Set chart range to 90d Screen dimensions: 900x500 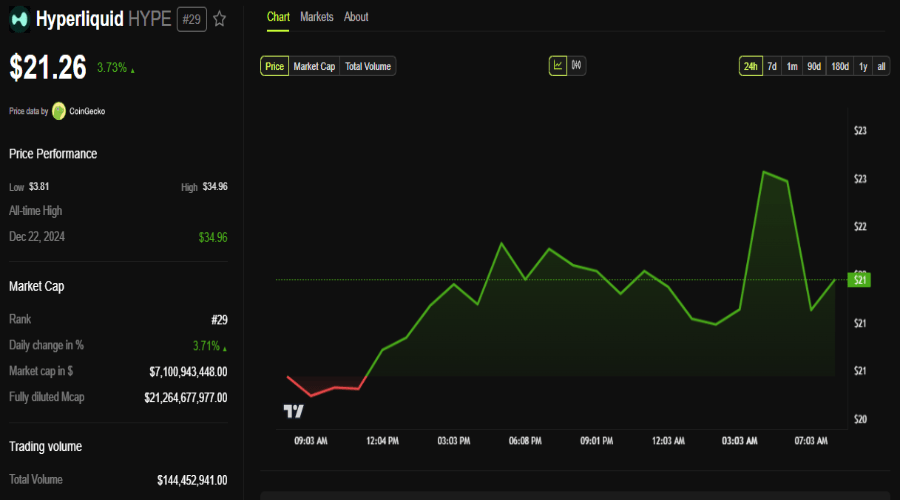814,66
